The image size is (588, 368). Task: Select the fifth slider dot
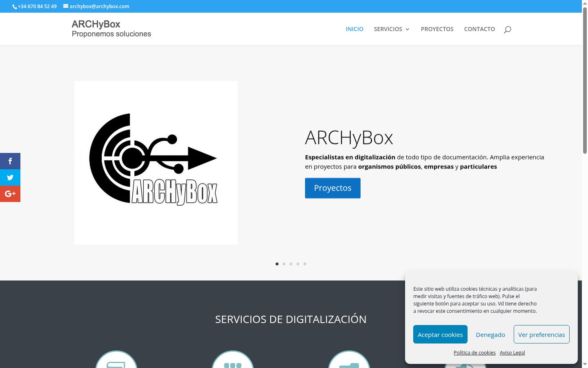pyautogui.click(x=305, y=264)
